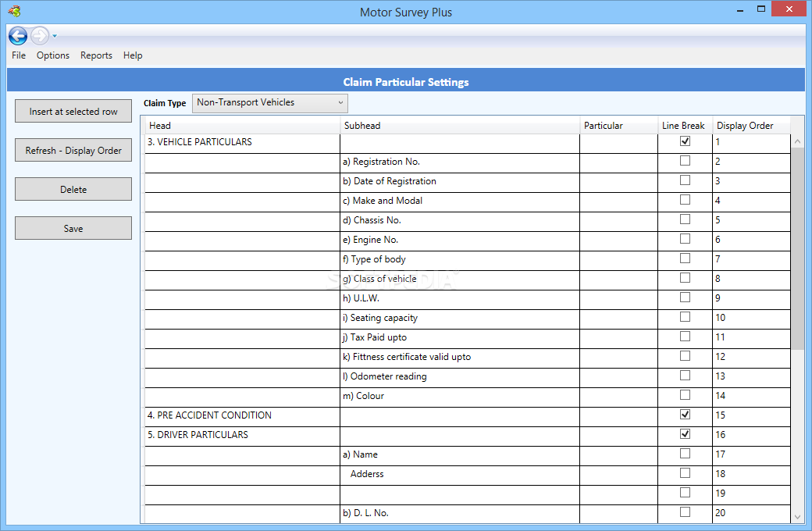
Task: Click the back navigation arrow
Action: pyautogui.click(x=18, y=36)
